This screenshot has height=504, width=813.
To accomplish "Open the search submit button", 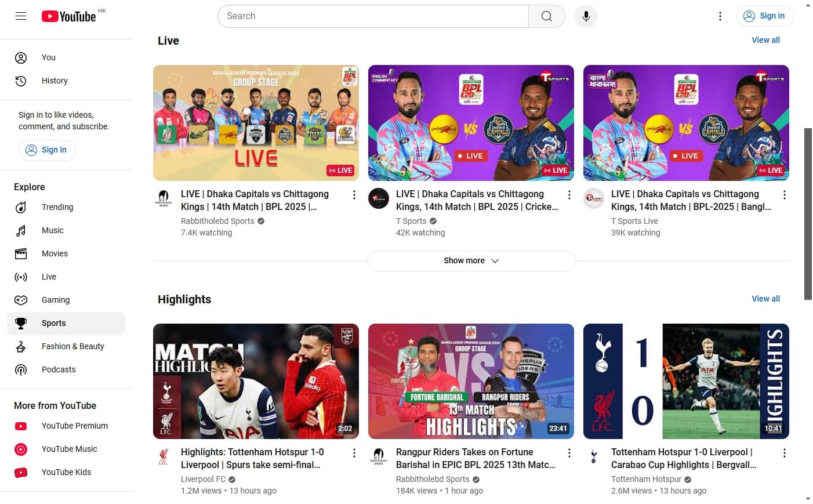I will [546, 16].
